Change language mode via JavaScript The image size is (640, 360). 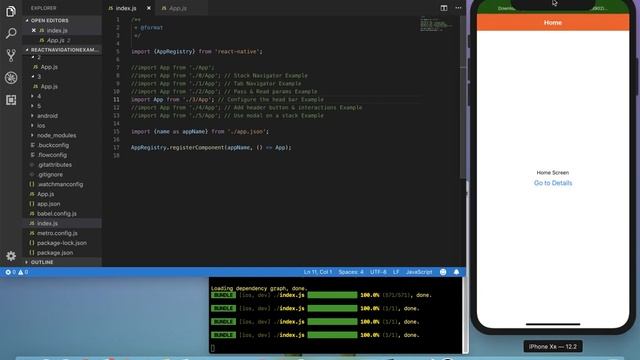point(419,272)
